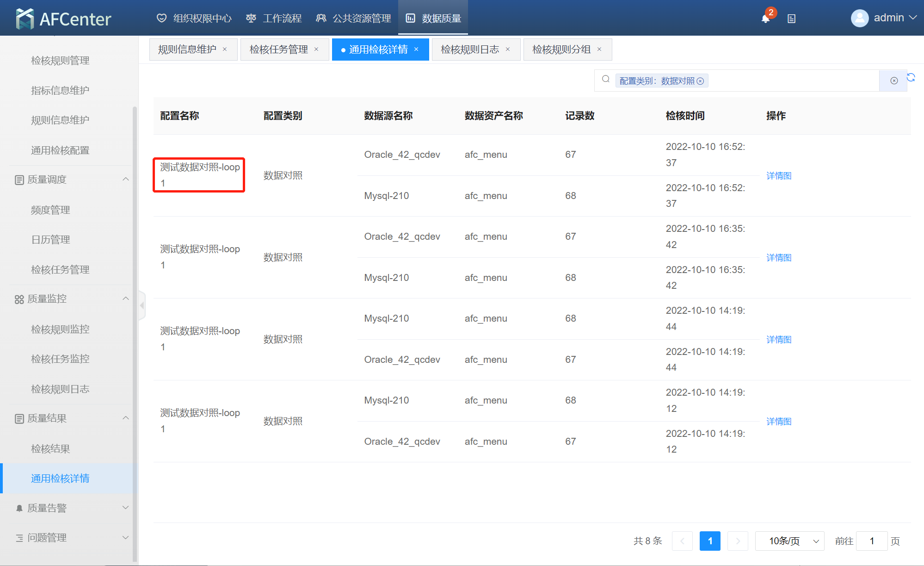Go to 检核结果 in the sidebar

click(x=50, y=448)
